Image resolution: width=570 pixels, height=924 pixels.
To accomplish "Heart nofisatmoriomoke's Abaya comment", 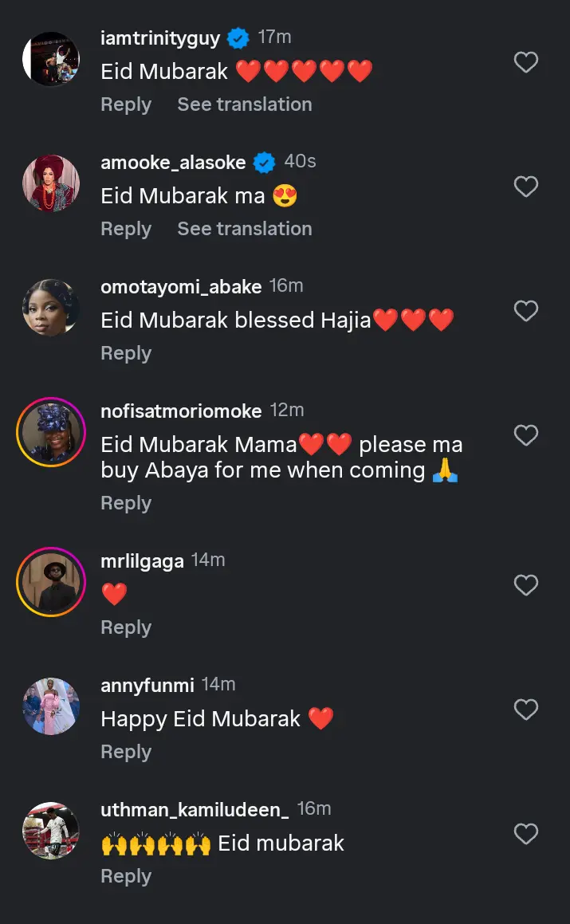I will (525, 435).
